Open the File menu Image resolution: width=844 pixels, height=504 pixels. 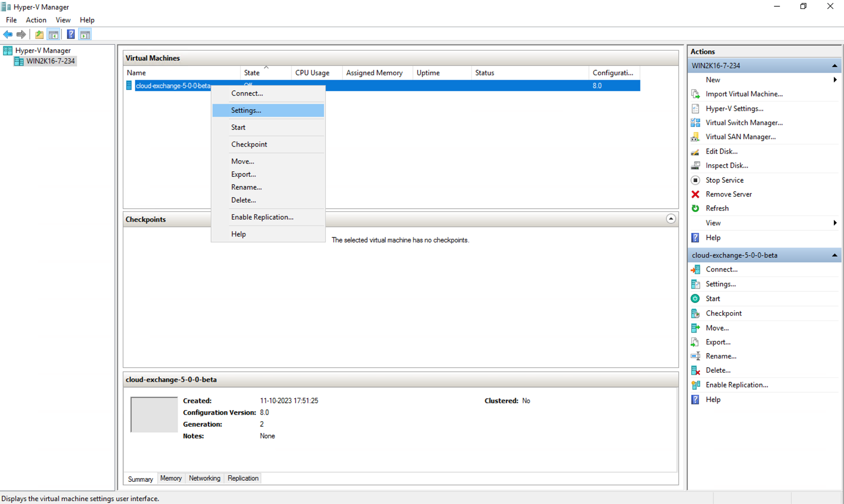12,20
